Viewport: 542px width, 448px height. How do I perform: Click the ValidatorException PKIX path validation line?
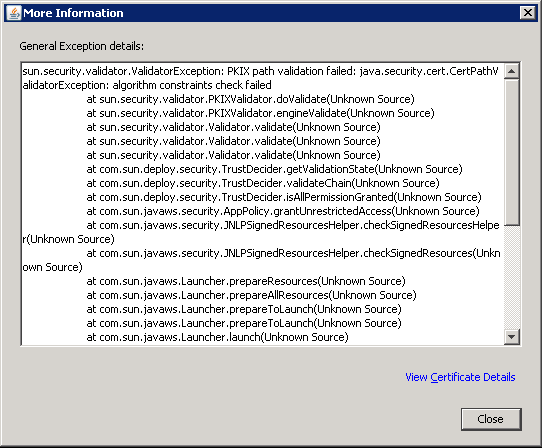tap(260, 71)
